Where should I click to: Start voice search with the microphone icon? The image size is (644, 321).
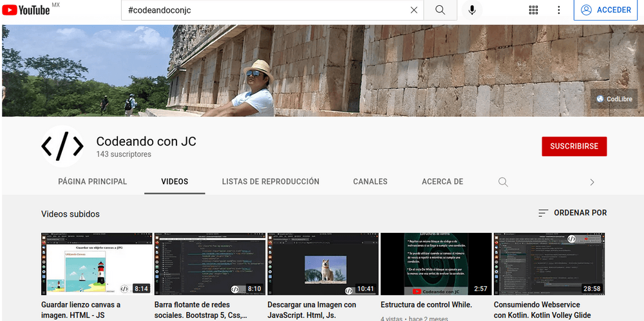[472, 10]
